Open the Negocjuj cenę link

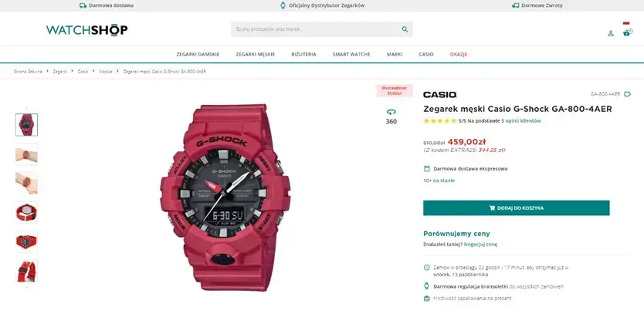pos(480,245)
